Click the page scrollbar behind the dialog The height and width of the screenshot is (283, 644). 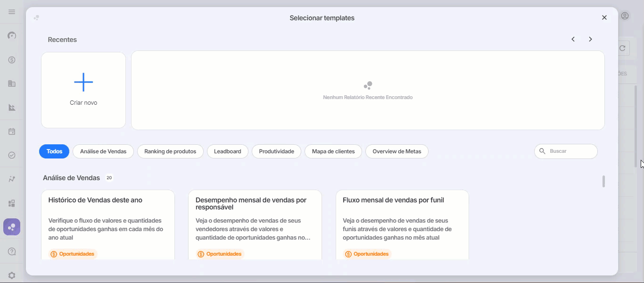coord(636,126)
